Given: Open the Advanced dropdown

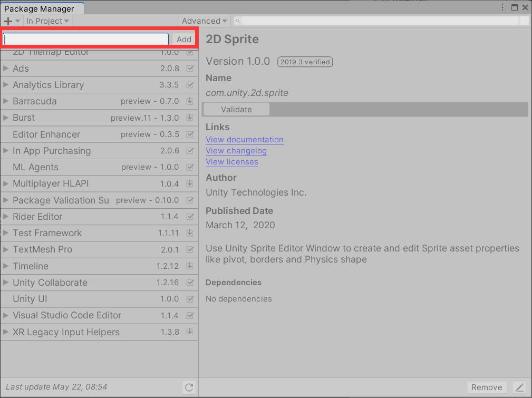Looking at the screenshot, I should point(204,21).
